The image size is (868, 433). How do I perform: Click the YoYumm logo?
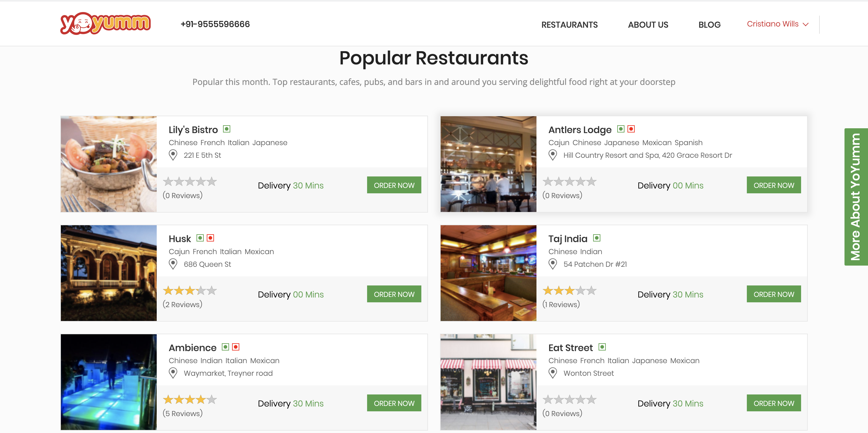tap(105, 23)
